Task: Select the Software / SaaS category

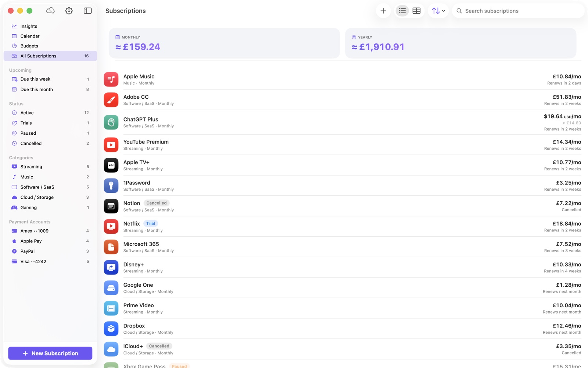Action: tap(50, 187)
